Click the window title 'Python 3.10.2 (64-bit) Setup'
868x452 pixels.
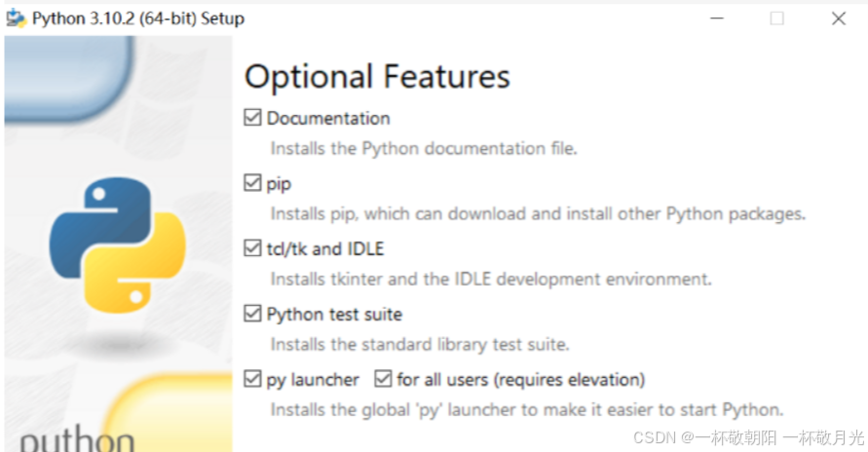click(137, 19)
